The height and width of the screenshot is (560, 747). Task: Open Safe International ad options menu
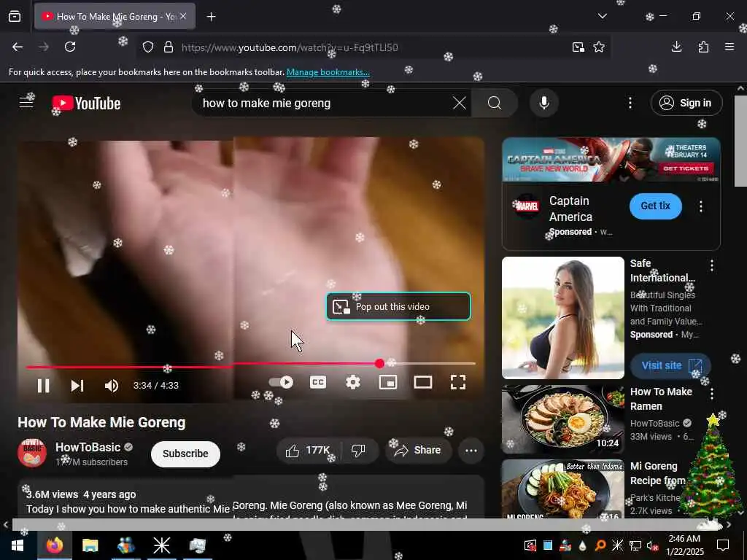pyautogui.click(x=711, y=265)
